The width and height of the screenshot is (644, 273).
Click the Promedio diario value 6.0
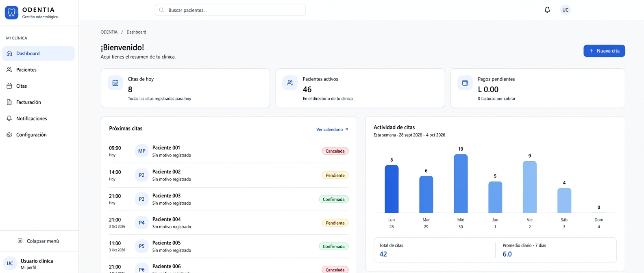pyautogui.click(x=507, y=254)
